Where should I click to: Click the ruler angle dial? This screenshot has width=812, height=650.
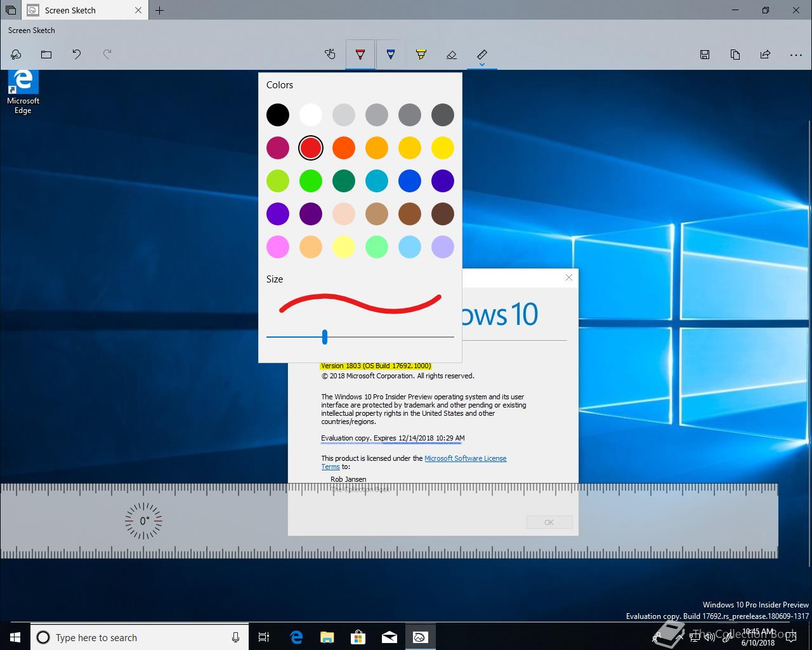click(x=143, y=521)
